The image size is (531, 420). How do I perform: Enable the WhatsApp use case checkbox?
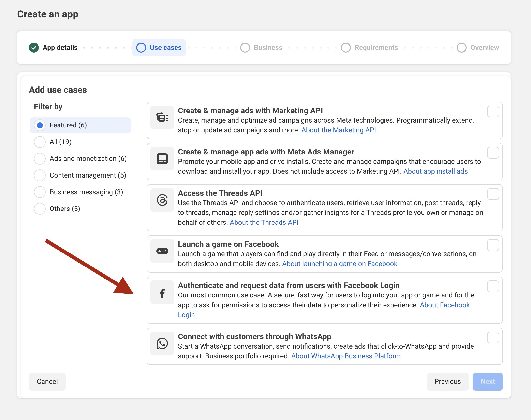tap(493, 338)
